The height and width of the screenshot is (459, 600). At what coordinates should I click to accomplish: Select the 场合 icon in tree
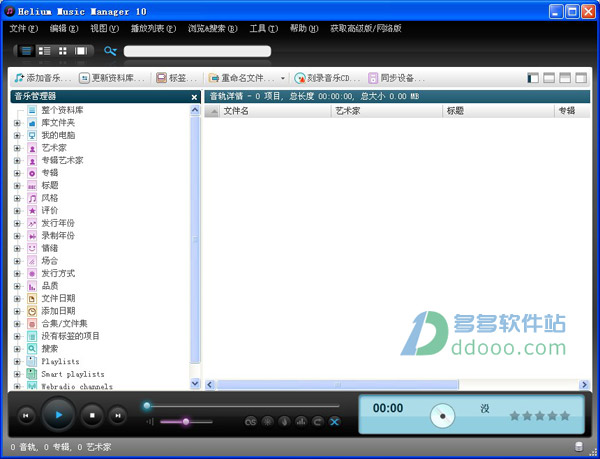coord(32,261)
